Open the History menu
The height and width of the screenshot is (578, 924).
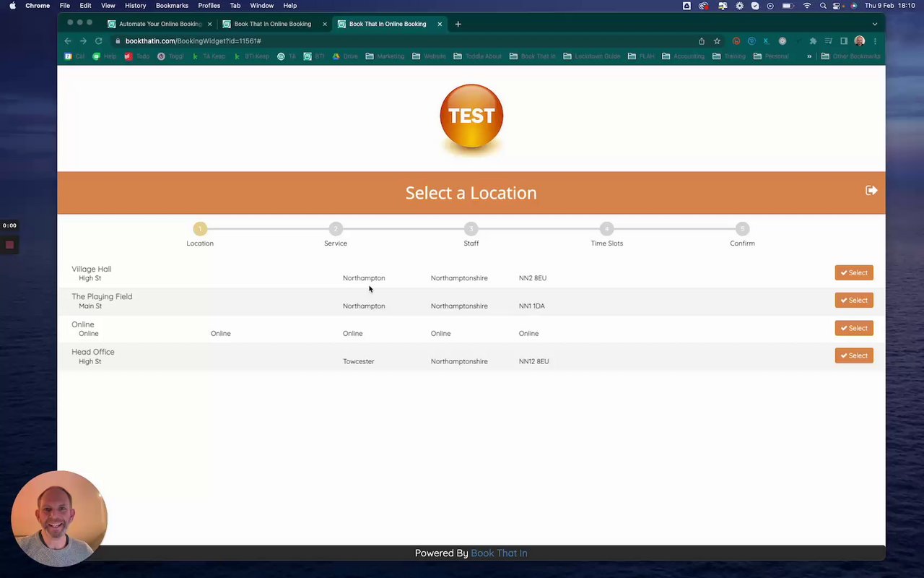click(x=135, y=6)
